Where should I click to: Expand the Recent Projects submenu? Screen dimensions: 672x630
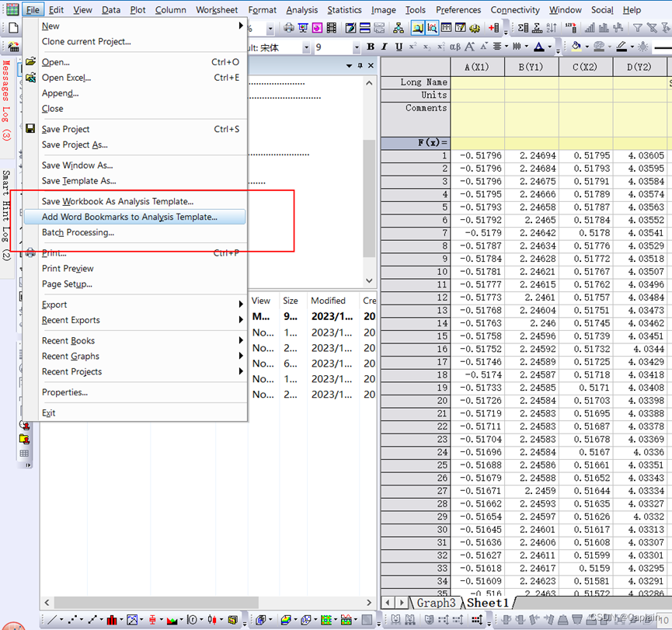click(x=135, y=371)
